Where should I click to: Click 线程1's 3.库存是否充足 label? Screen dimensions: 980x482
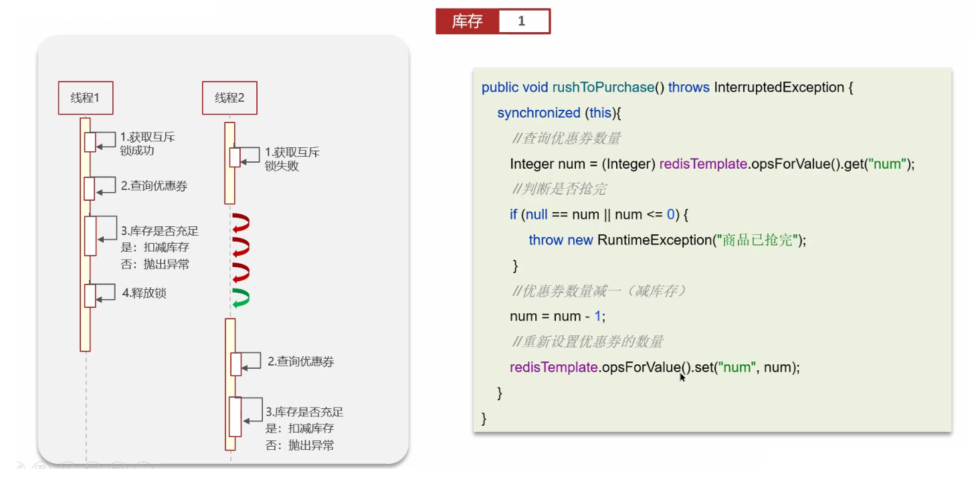160,231
